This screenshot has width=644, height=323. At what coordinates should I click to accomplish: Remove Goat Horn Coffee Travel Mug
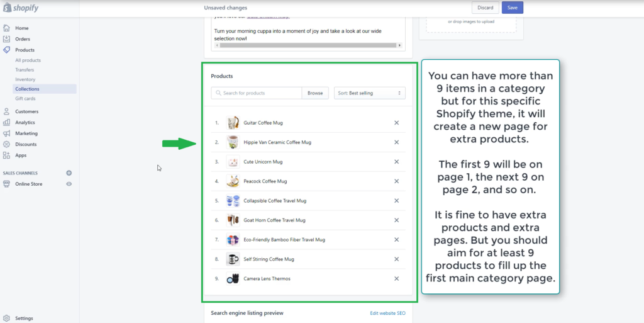pos(396,220)
